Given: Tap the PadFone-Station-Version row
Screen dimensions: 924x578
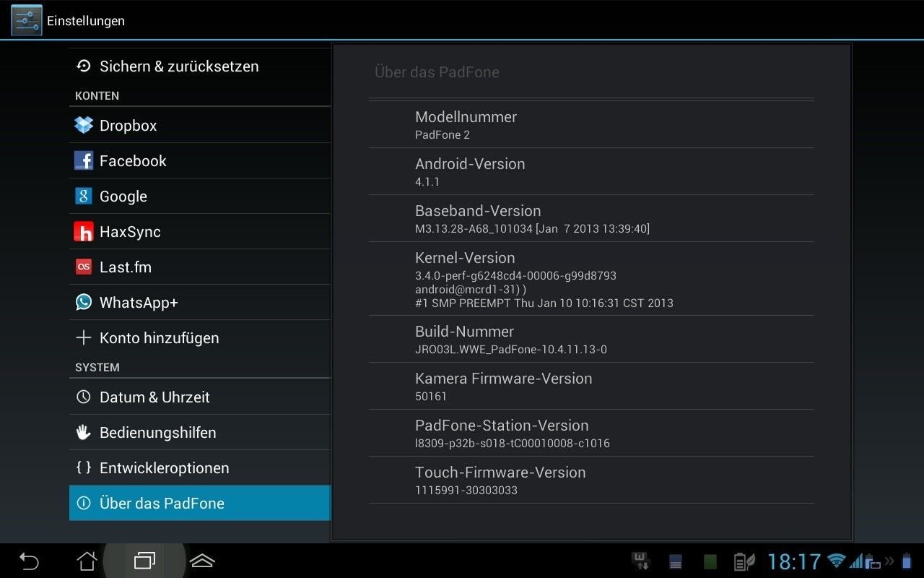Looking at the screenshot, I should 591,433.
